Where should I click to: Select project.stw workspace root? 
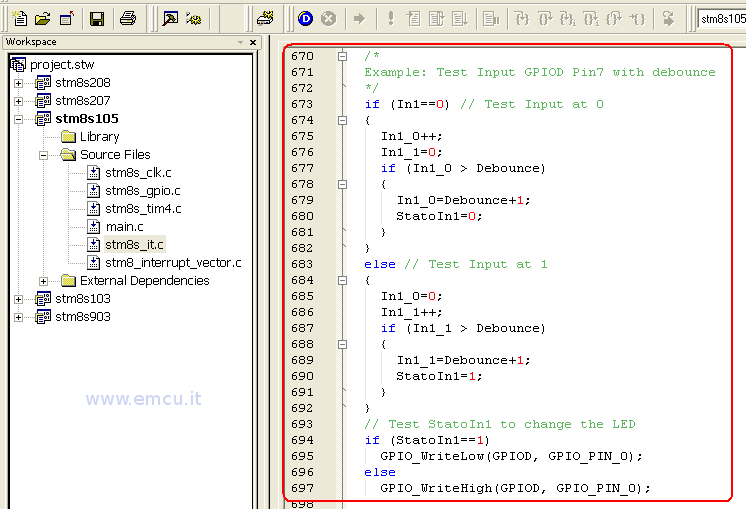point(62,65)
